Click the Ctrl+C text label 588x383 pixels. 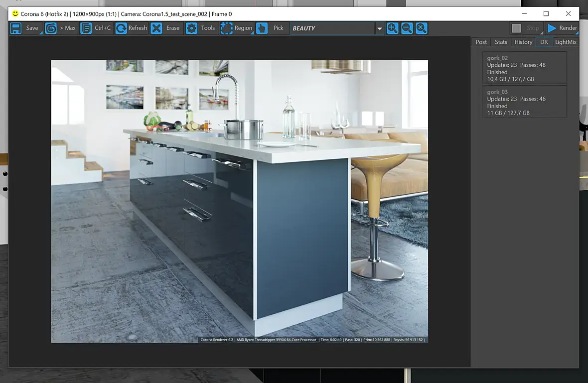[x=102, y=28]
